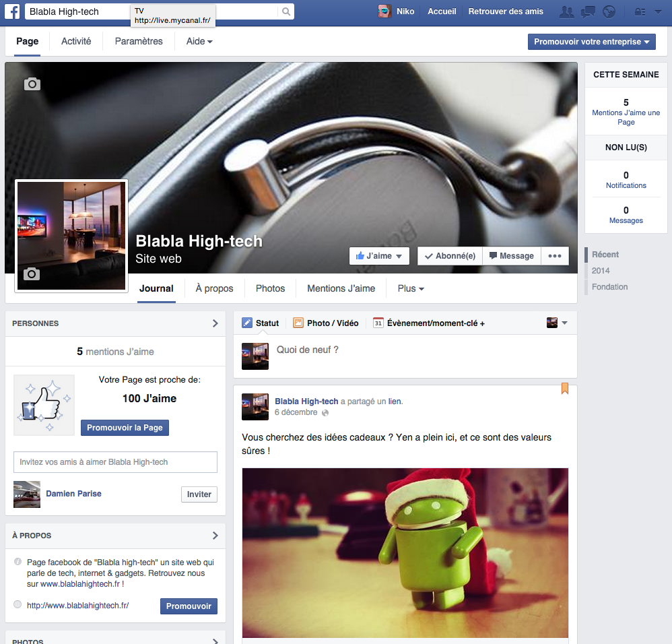Select the Journal tab
Screen dimensions: 672x644
156,288
